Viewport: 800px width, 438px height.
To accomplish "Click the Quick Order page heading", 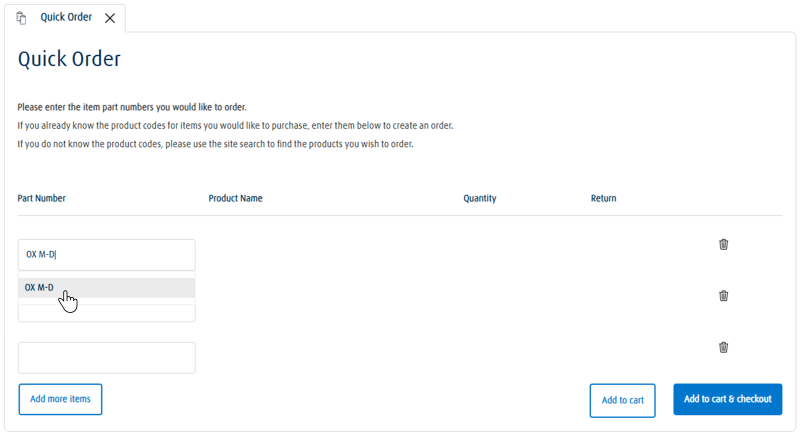I will pos(69,59).
